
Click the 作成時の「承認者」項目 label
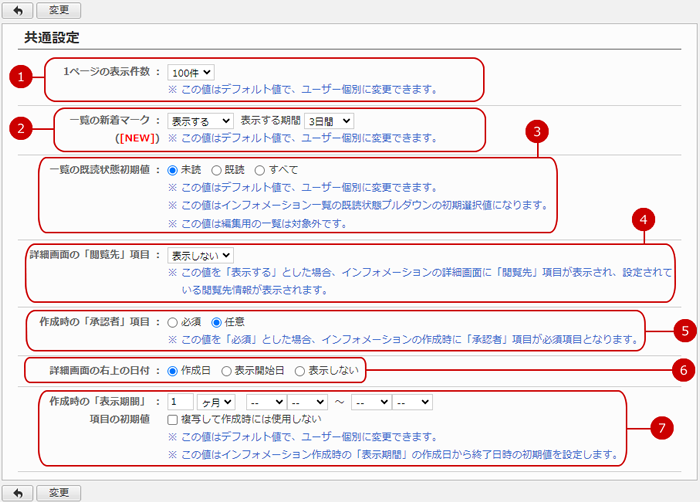(95, 322)
